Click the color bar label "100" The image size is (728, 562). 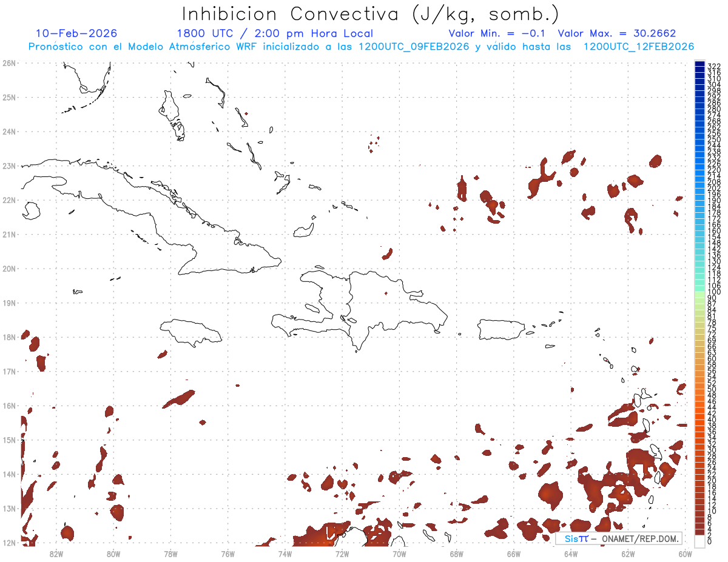(714, 292)
